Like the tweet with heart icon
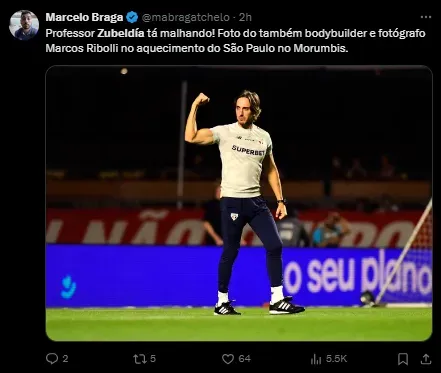 [x=228, y=359]
